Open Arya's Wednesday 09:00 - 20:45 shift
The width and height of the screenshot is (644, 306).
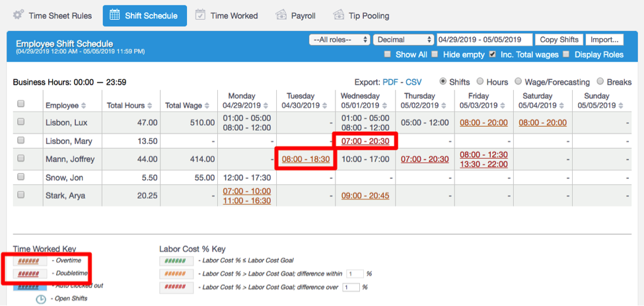pyautogui.click(x=365, y=196)
